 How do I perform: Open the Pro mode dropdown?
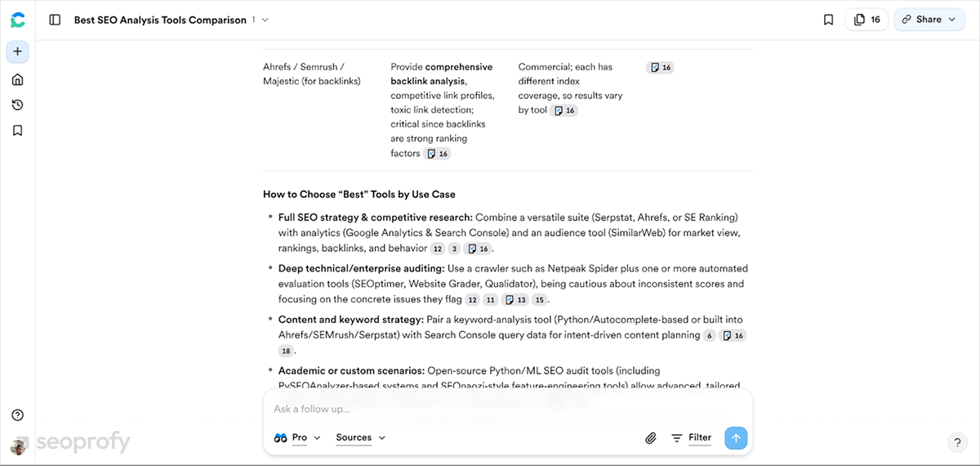coord(298,438)
